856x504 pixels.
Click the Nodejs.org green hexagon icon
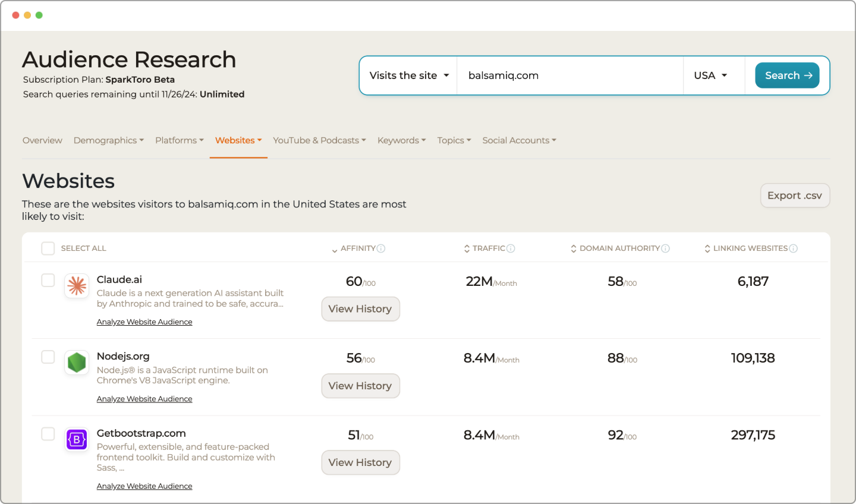[x=77, y=363]
